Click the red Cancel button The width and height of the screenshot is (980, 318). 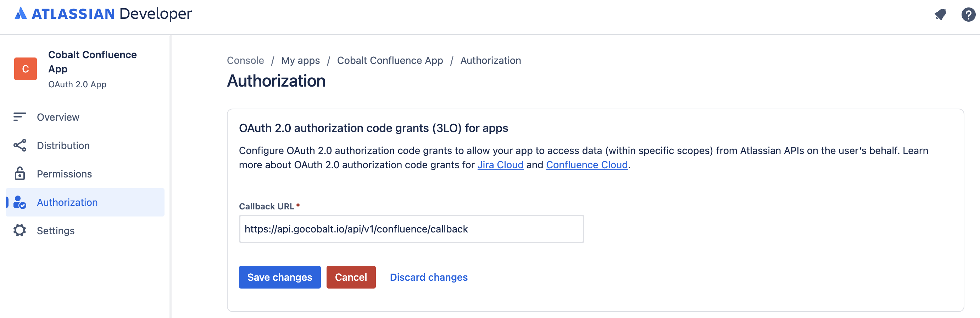[x=351, y=277]
